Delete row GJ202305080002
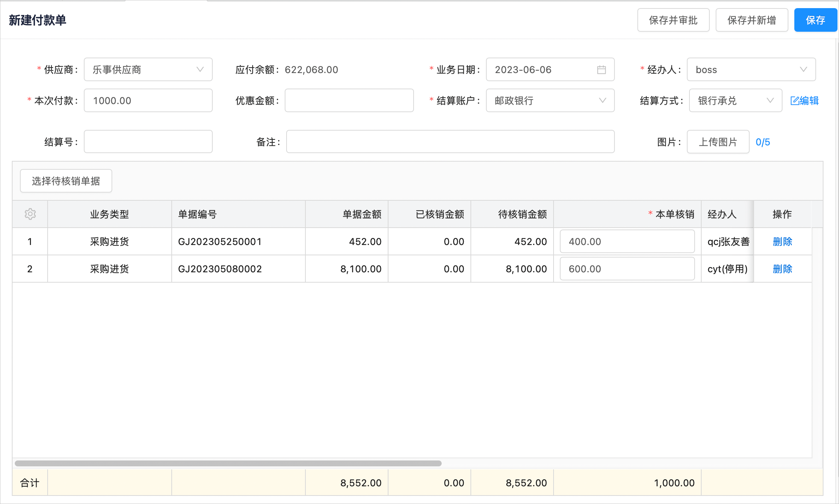The image size is (839, 504). [x=783, y=269]
